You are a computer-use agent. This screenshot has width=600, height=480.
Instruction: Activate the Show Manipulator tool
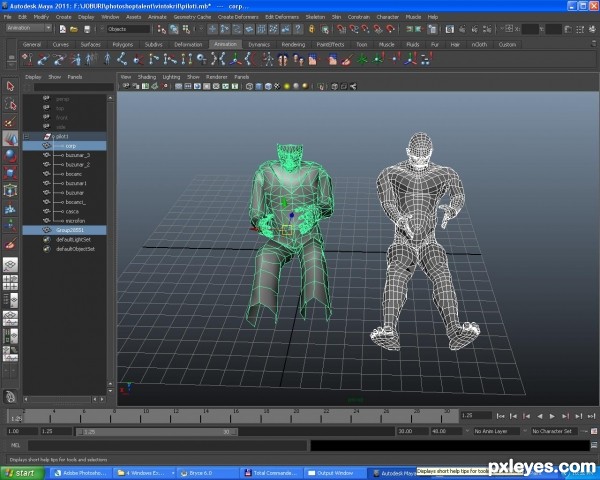tap(10, 226)
